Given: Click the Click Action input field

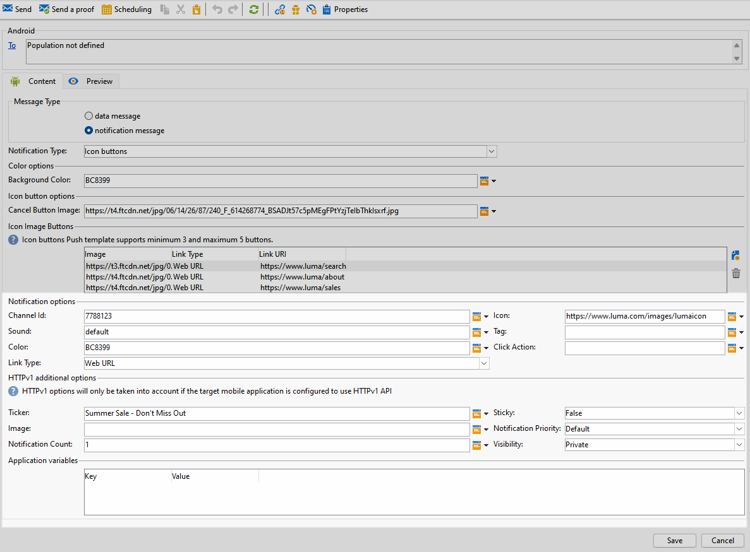Looking at the screenshot, I should tap(645, 348).
